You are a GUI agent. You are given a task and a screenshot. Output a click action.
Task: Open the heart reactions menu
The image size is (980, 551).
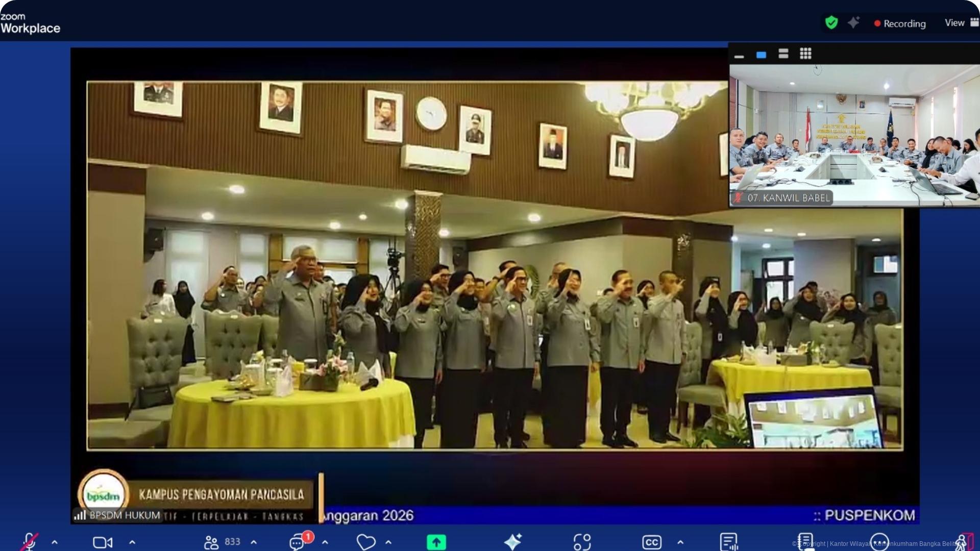(x=365, y=542)
